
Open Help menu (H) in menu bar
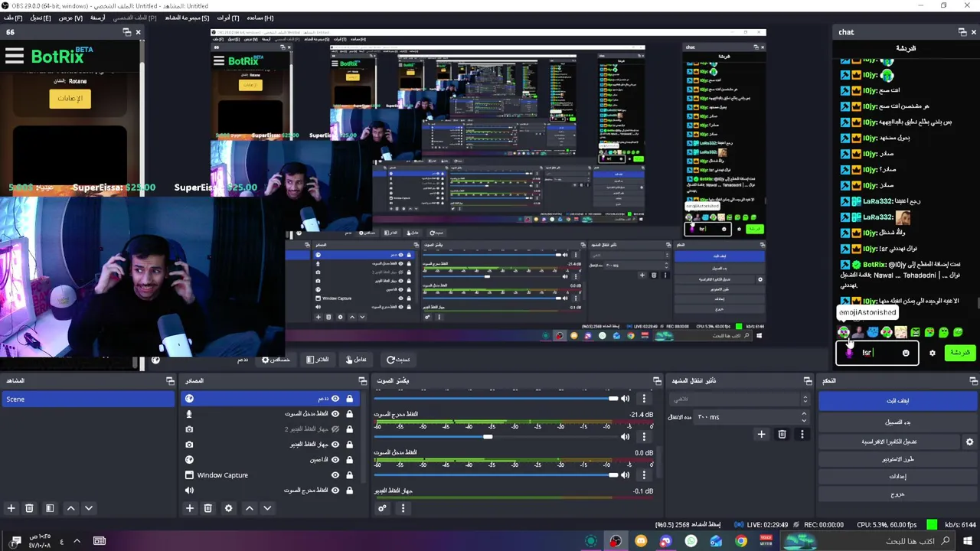[260, 18]
